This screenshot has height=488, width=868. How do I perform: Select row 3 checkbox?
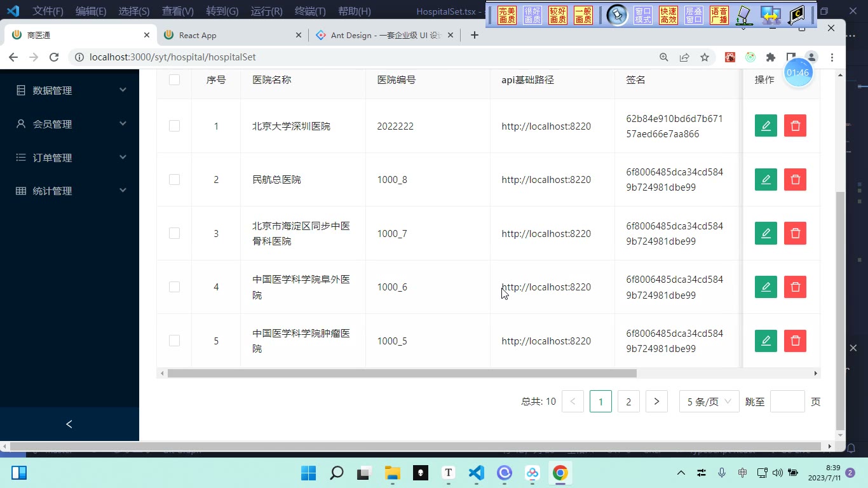tap(174, 233)
